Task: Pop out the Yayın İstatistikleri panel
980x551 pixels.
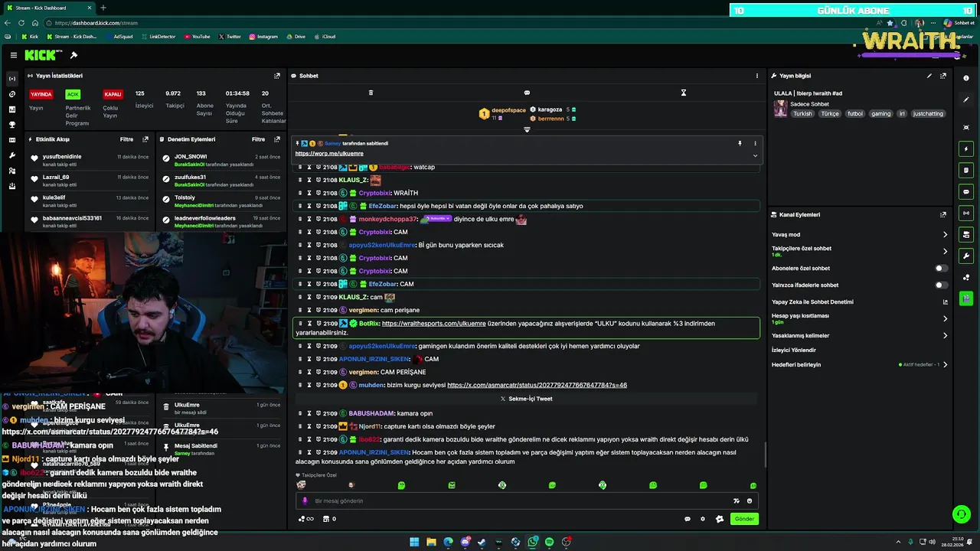Action: coord(277,76)
